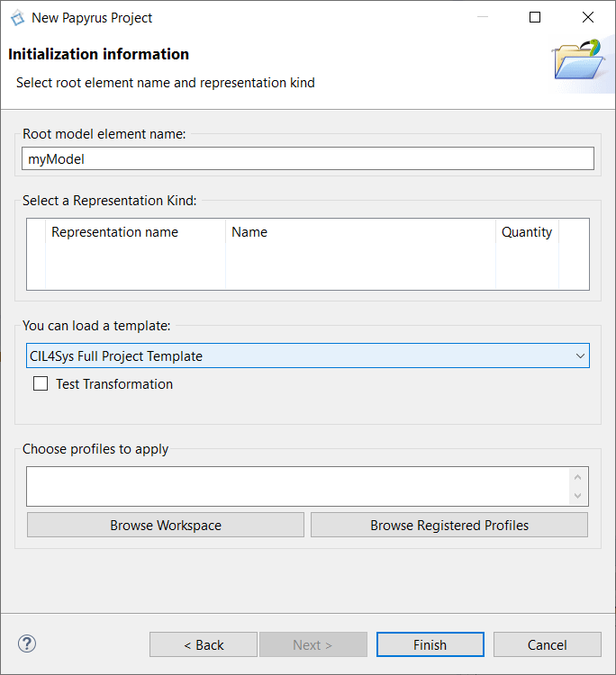
Task: Click the Root model element name field
Action: coord(308,158)
